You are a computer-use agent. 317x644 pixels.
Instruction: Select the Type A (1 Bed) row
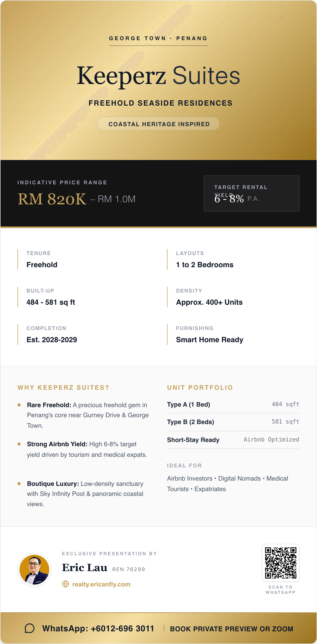tap(233, 405)
